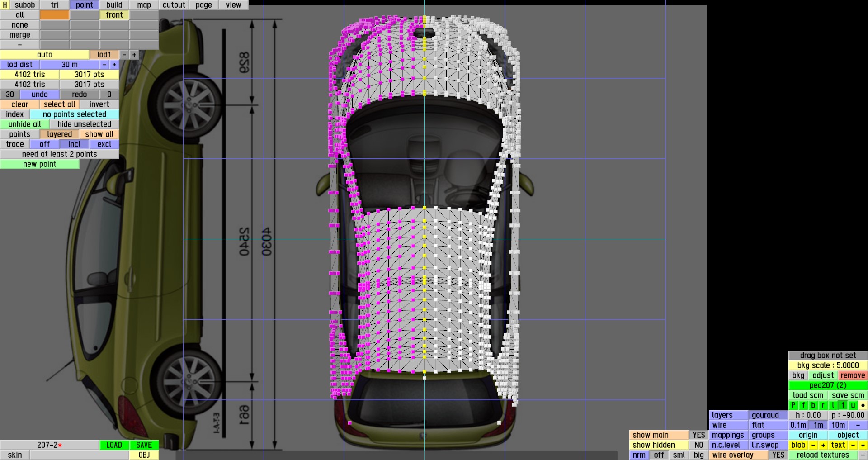Click the undo button
The height and width of the screenshot is (460, 868).
40,95
